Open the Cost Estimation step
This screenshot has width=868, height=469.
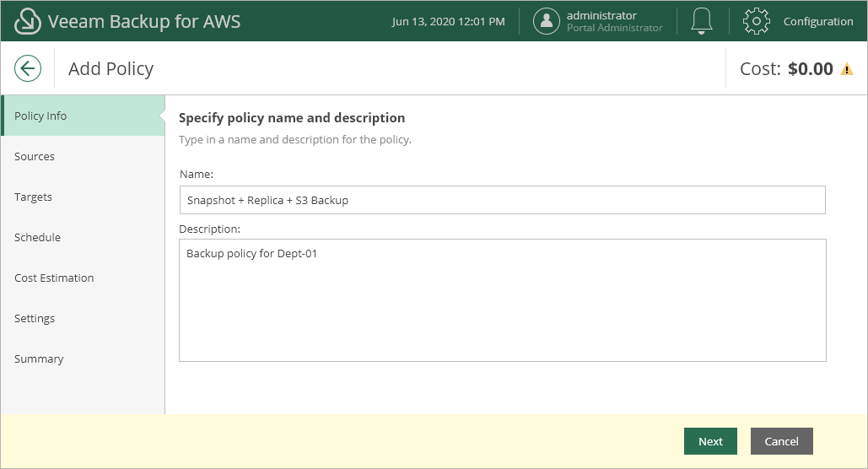click(83, 278)
